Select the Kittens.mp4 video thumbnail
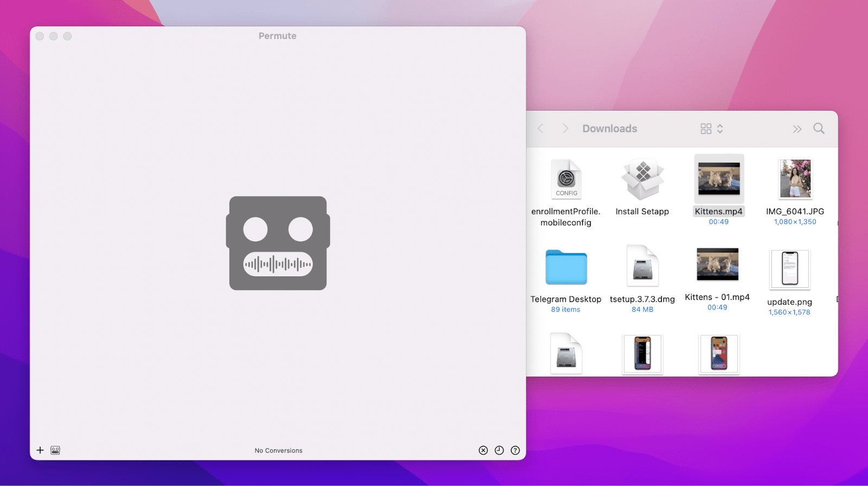 coord(719,179)
